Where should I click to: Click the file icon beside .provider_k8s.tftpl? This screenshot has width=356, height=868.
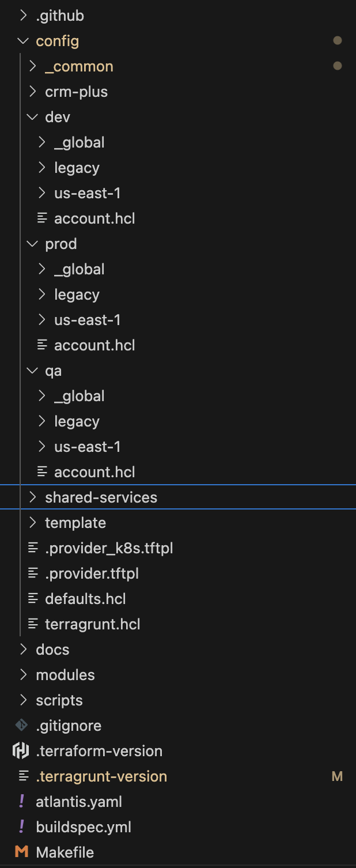coord(33,548)
